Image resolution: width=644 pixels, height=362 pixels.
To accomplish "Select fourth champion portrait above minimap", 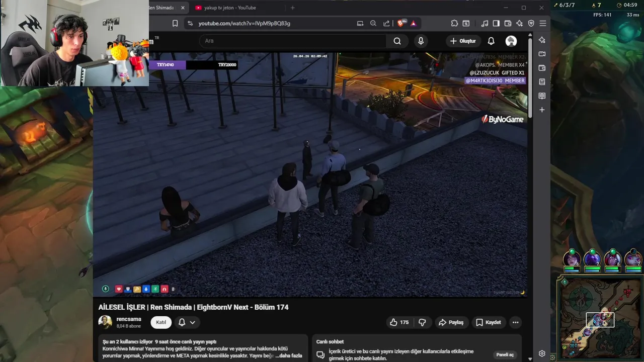I will 633,259.
